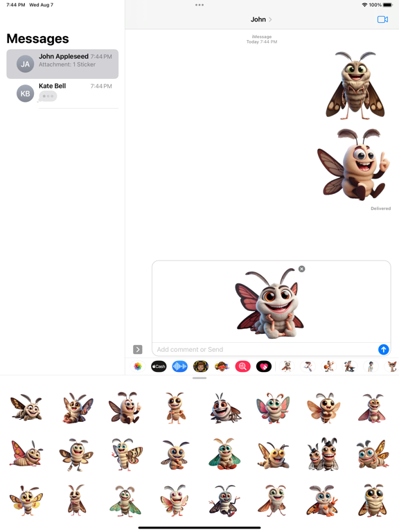Image resolution: width=399 pixels, height=532 pixels.
Task: Select the green-winged sitting moth sticker
Action: pos(224,454)
